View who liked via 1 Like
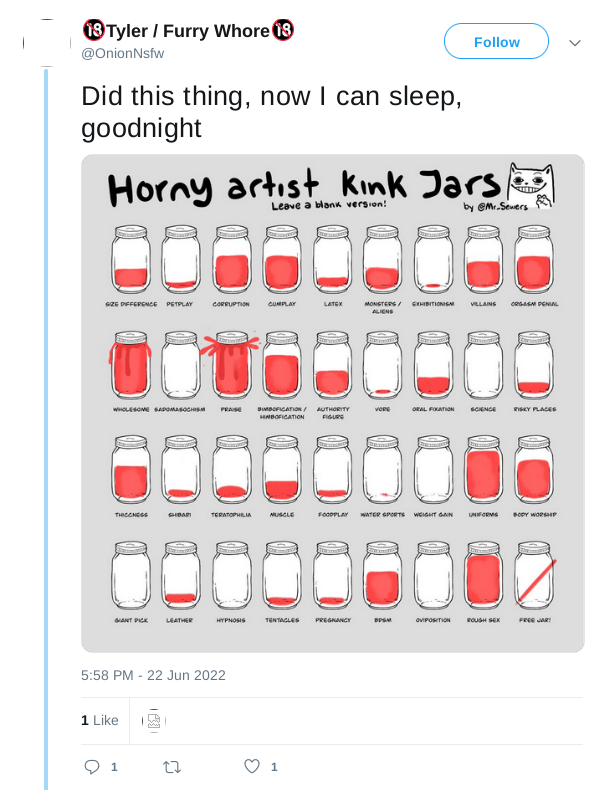 100,720
